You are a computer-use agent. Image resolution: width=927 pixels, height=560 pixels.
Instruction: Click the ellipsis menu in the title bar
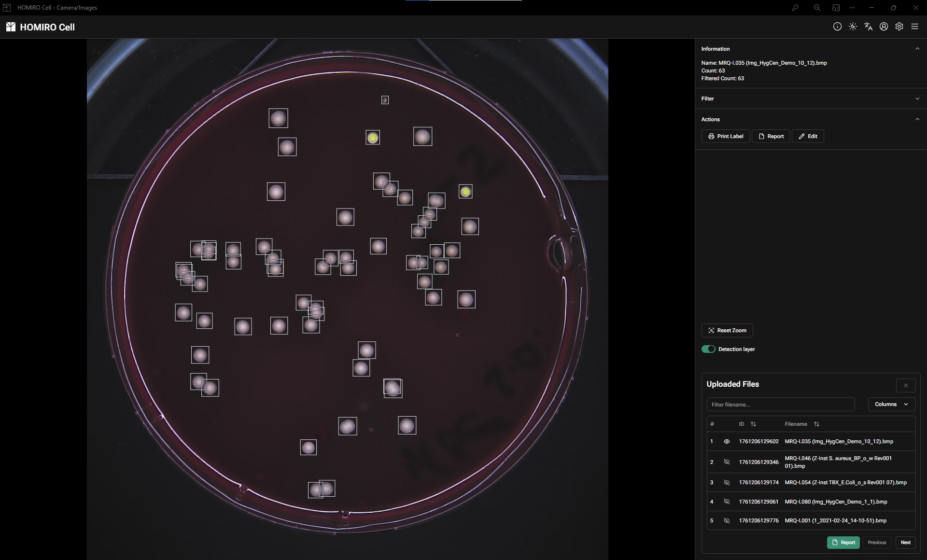pos(852,8)
